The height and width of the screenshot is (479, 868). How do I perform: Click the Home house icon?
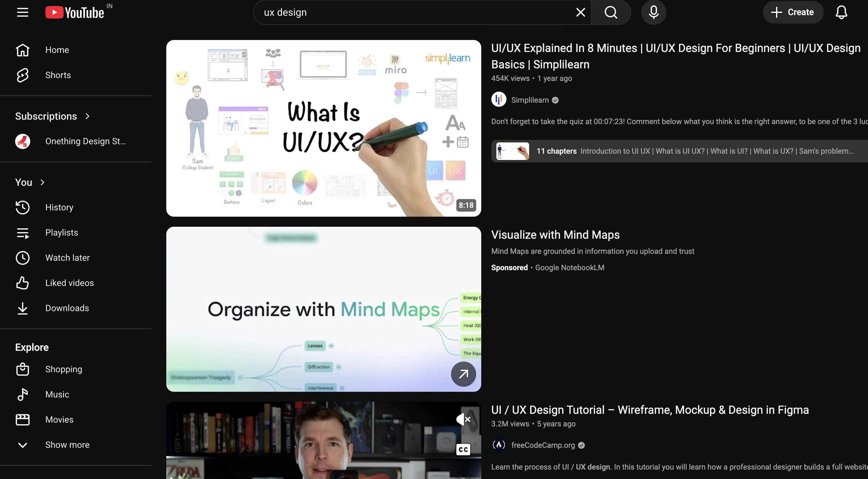(23, 50)
